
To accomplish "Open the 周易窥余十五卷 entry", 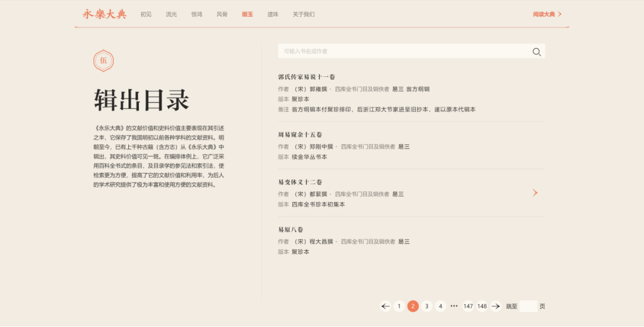I will coord(300,135).
